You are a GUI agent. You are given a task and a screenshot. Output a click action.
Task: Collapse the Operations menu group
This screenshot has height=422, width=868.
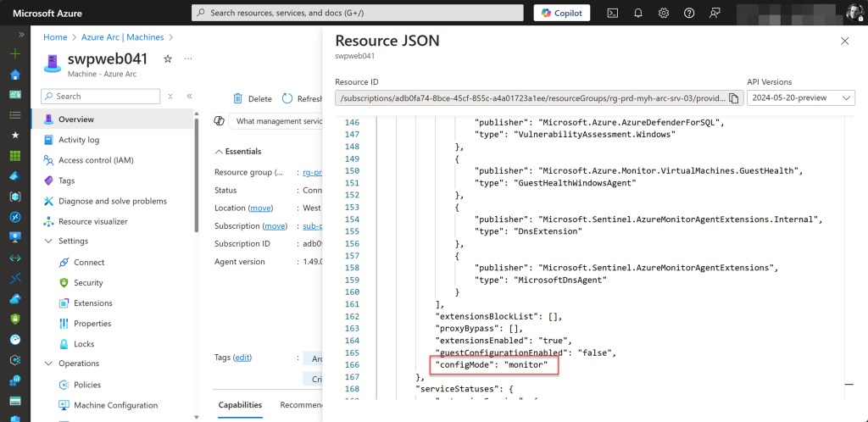tap(47, 364)
